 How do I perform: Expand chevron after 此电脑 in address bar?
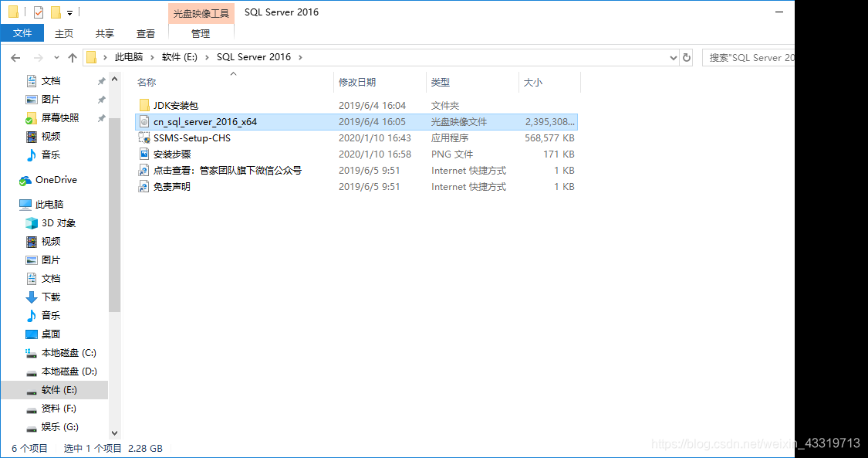tap(152, 57)
